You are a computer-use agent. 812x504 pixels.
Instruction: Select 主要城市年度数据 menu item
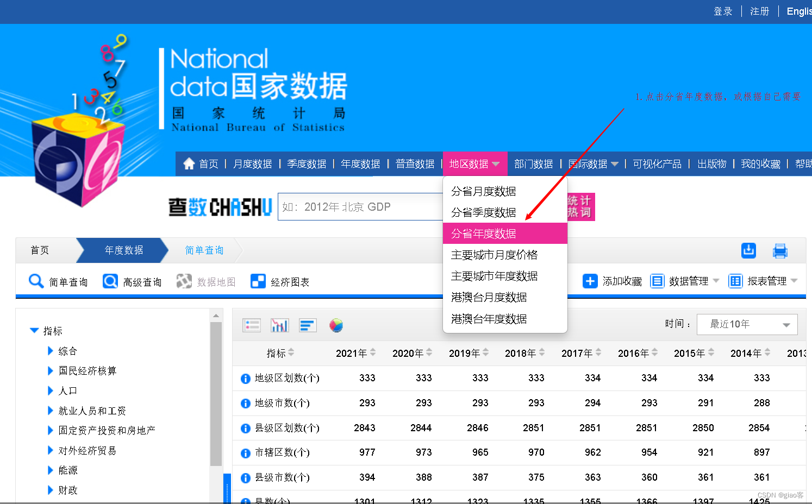click(505, 276)
